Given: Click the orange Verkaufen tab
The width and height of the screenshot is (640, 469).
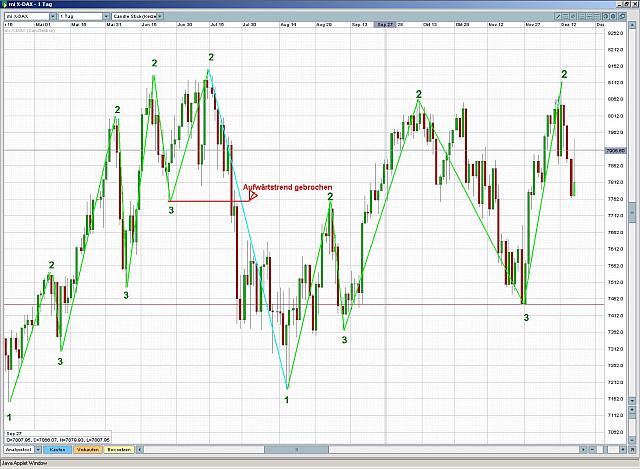Looking at the screenshot, I should point(88,450).
